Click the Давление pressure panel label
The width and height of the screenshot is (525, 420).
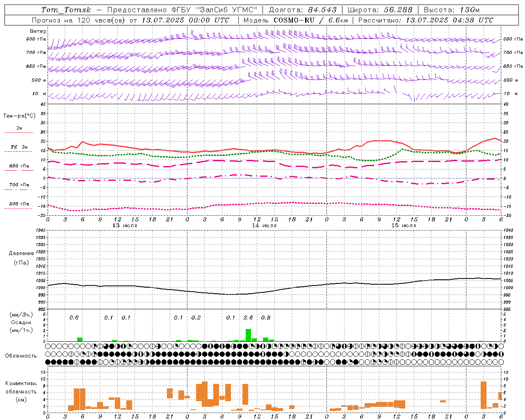[21, 253]
